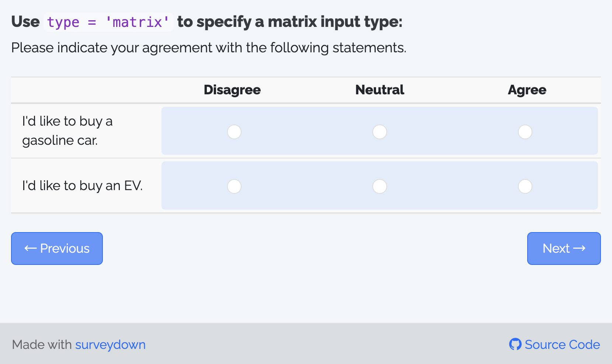Click the type = 'matrix' code snippet
This screenshot has height=364, width=612.
click(x=108, y=22)
